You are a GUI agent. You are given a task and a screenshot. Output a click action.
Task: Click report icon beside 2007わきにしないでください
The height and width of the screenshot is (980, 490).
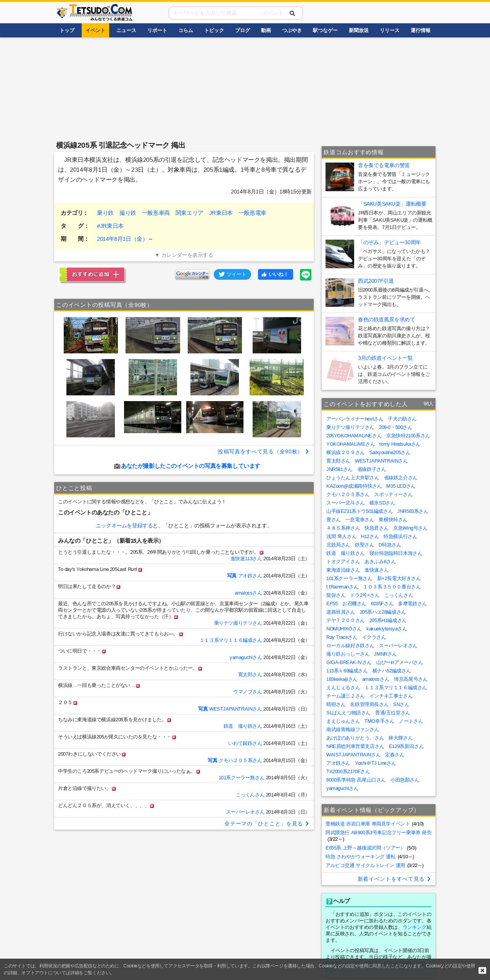pyautogui.click(x=124, y=754)
